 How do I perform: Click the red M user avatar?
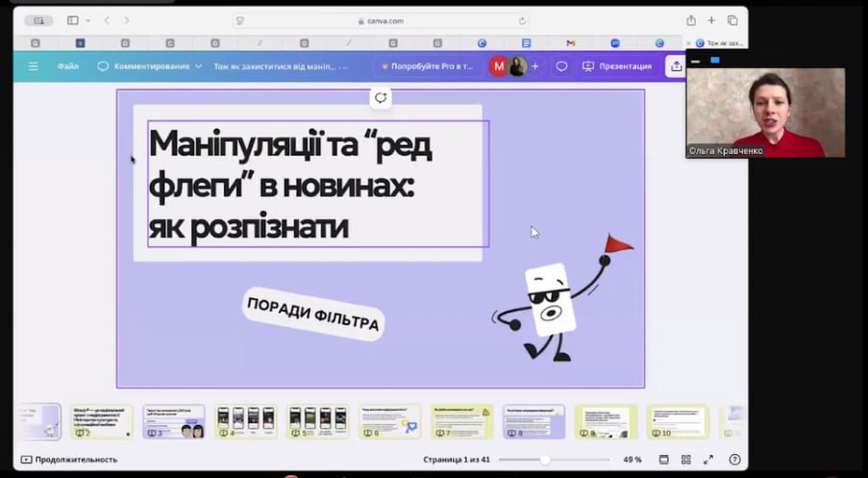499,66
